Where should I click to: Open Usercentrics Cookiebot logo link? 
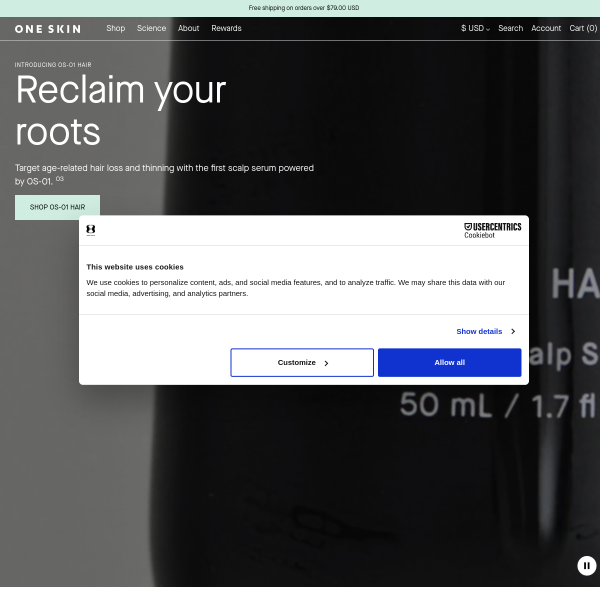(492, 231)
